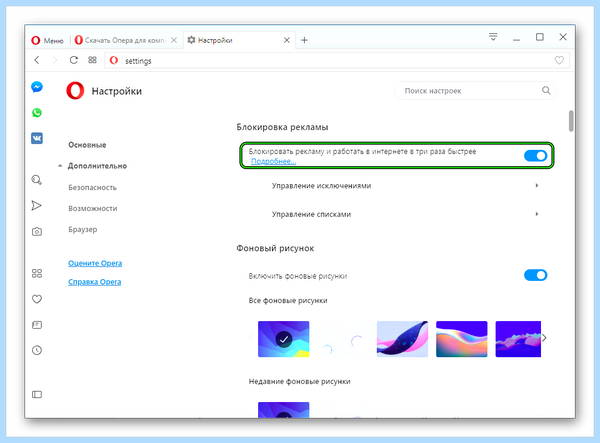
Task: Open VK from the sidebar
Action: coord(37,138)
